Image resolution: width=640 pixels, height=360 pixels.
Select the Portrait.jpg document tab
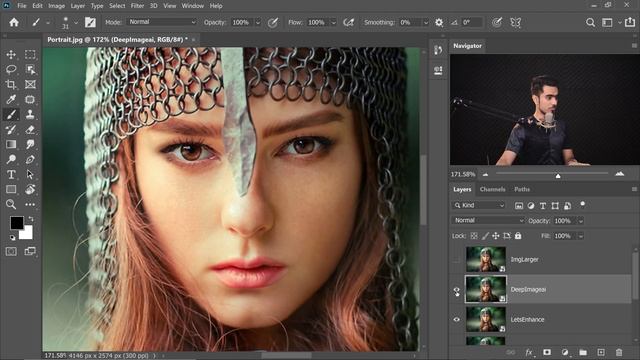point(117,40)
